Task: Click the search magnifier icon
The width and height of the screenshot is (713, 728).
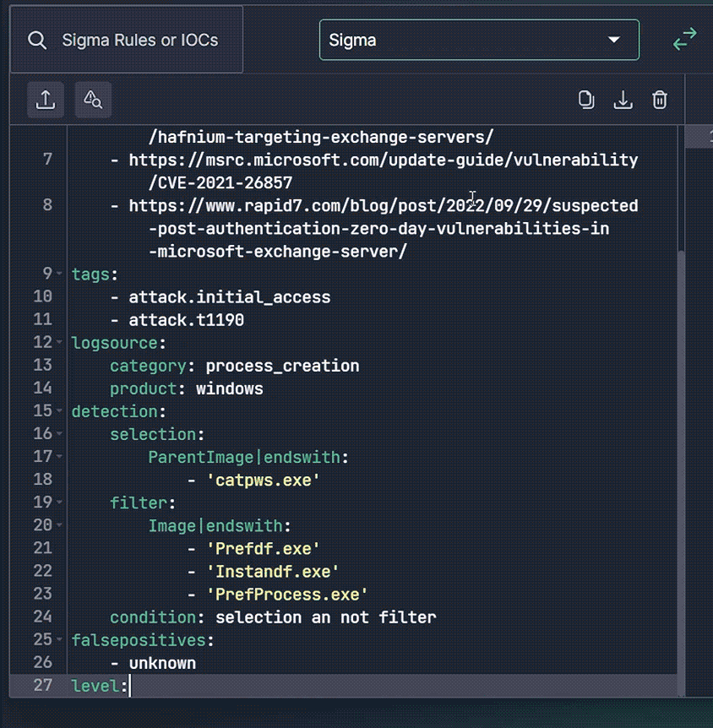Action: pos(36,41)
